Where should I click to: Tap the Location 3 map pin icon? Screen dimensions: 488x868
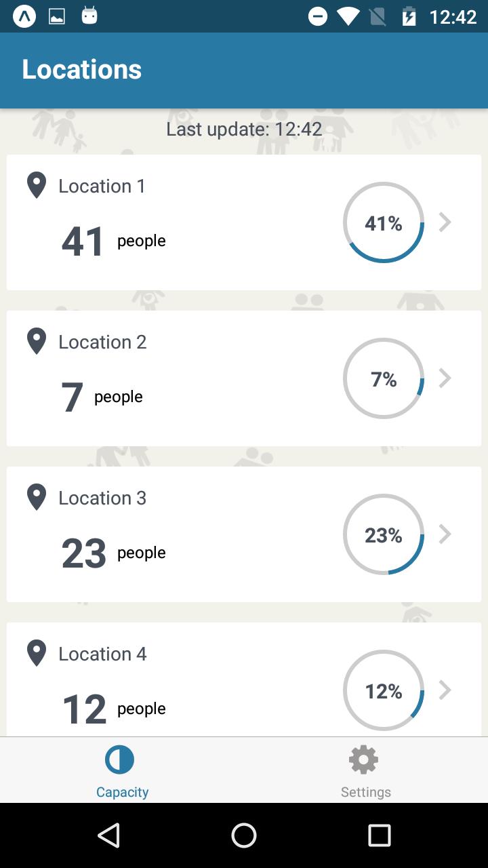tap(37, 497)
